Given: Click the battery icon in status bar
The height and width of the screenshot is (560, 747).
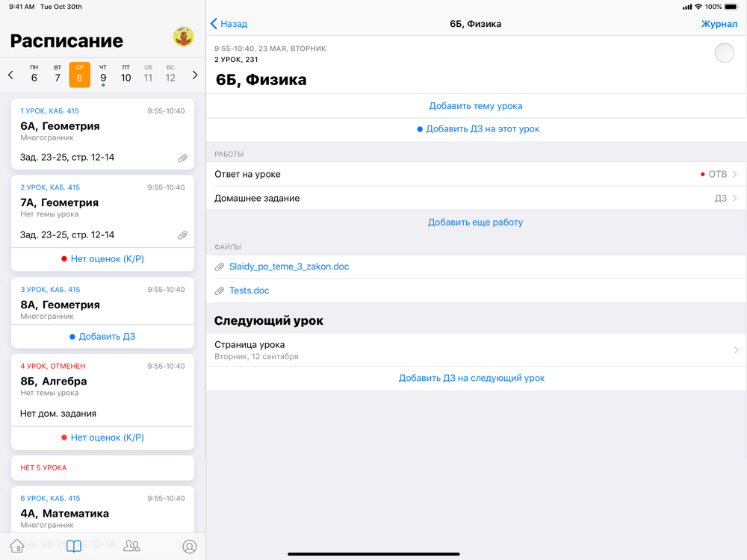Looking at the screenshot, I should [x=731, y=7].
